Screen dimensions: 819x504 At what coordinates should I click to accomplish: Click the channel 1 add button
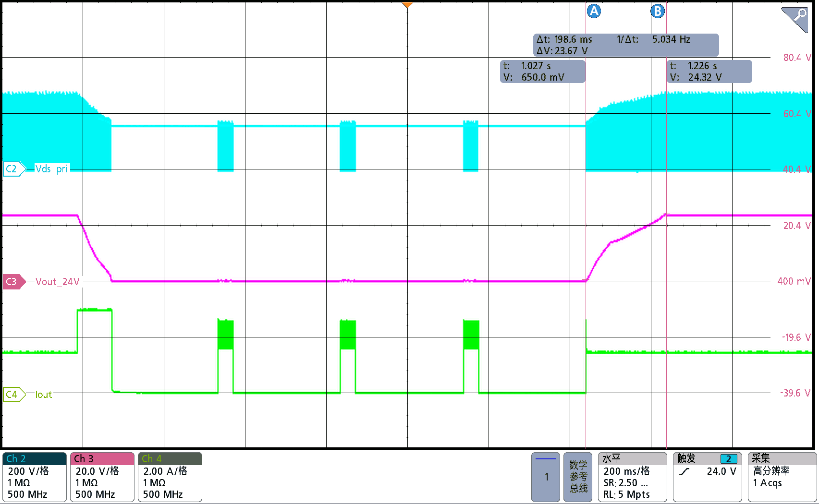click(x=546, y=477)
